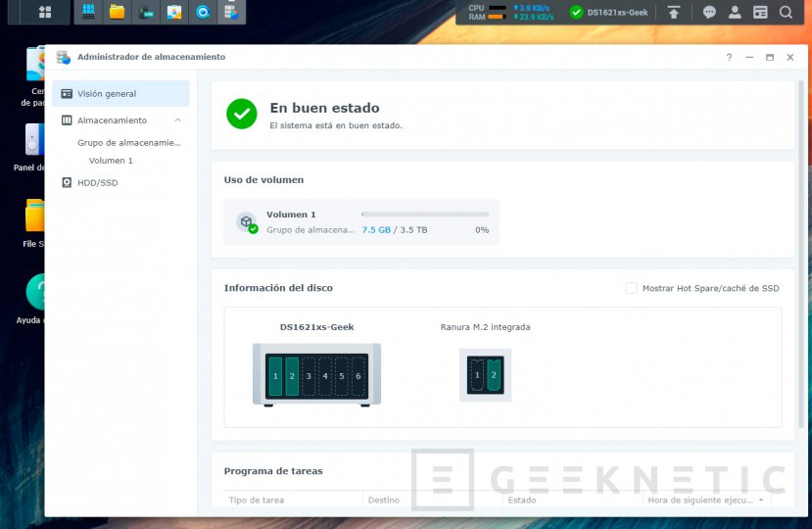Open the search magnifier icon in taskbar
This screenshot has width=812, height=529.
coord(786,13)
